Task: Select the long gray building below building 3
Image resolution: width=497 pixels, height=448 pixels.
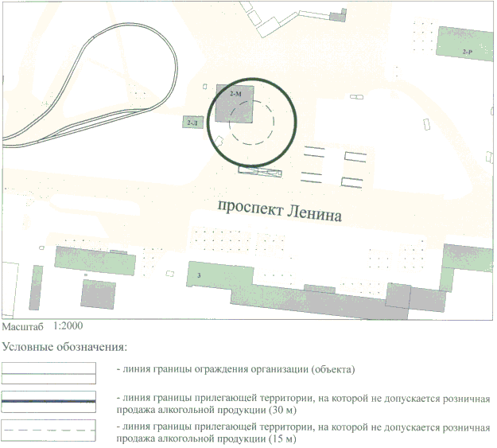Action: [x=318, y=301]
